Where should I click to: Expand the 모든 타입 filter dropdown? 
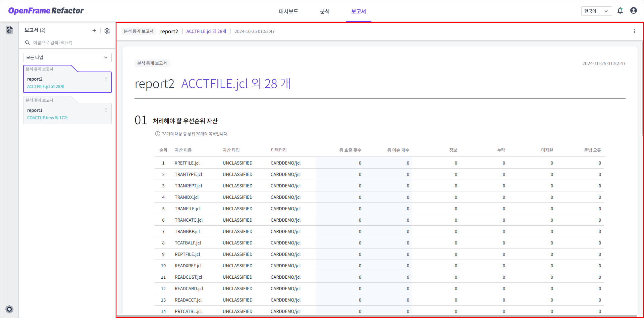67,57
